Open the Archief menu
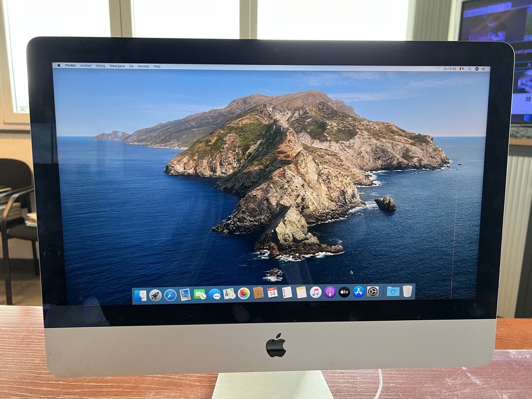This screenshot has height=399, width=532. coord(86,66)
